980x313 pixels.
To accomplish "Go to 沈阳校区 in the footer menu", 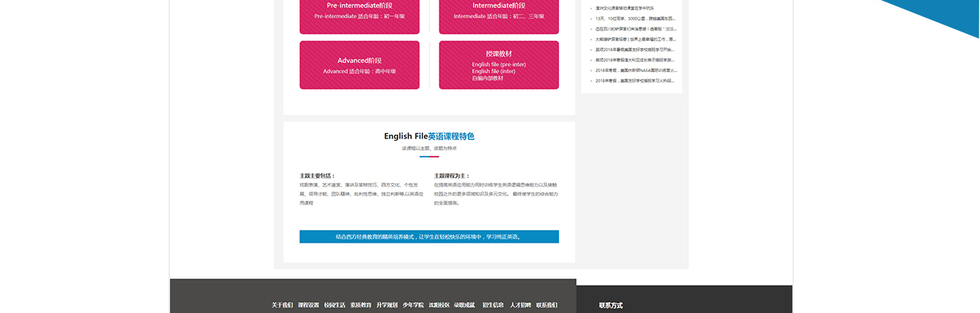I will 439,305.
